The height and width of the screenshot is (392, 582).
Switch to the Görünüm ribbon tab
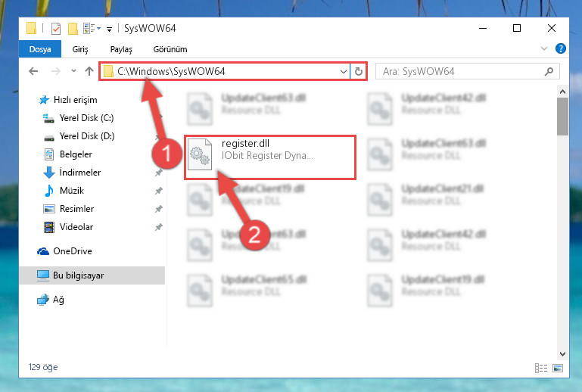(170, 49)
